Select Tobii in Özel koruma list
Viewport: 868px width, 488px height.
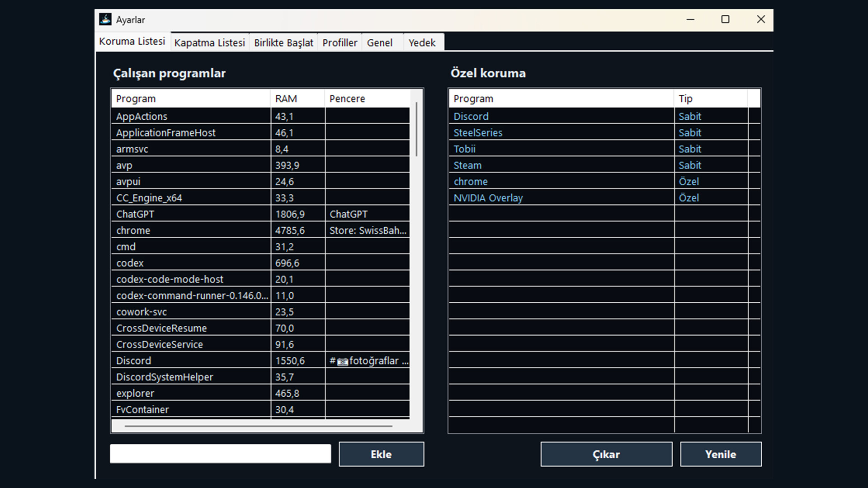[x=605, y=149]
